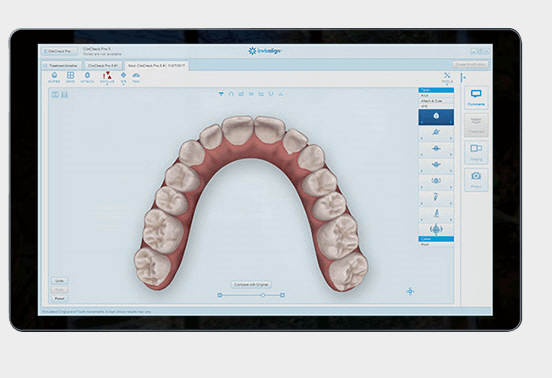This screenshot has width=552, height=378.
Task: Select the Attach & Cuts tab
Action: [x=436, y=101]
